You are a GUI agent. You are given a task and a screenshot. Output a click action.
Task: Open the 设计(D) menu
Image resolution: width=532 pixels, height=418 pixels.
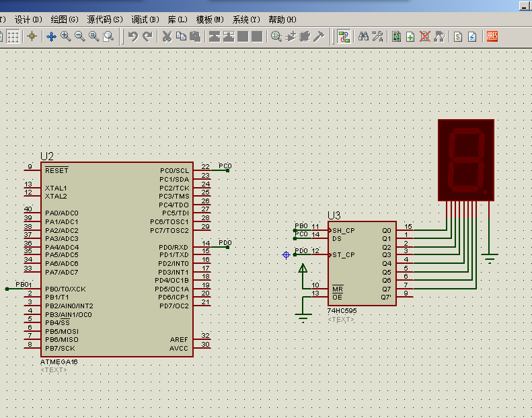28,20
